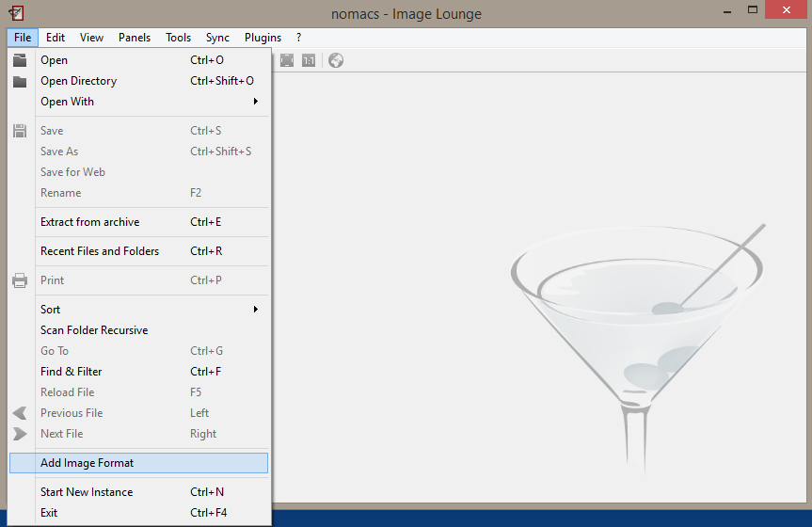The height and width of the screenshot is (527, 812).
Task: Close the File menu via File tab
Action: 23,38
